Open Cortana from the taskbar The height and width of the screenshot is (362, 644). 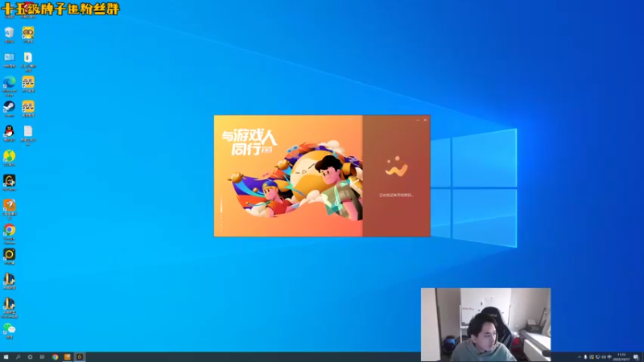pos(30,357)
